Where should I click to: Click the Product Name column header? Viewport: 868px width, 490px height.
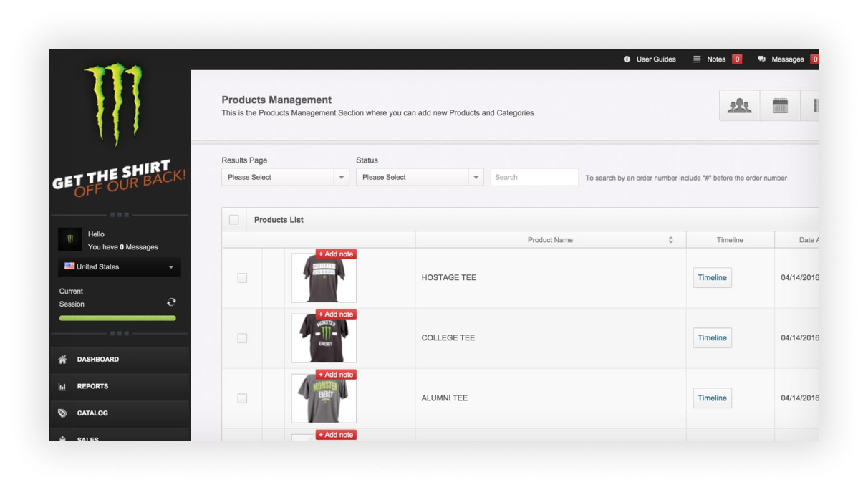[550, 240]
